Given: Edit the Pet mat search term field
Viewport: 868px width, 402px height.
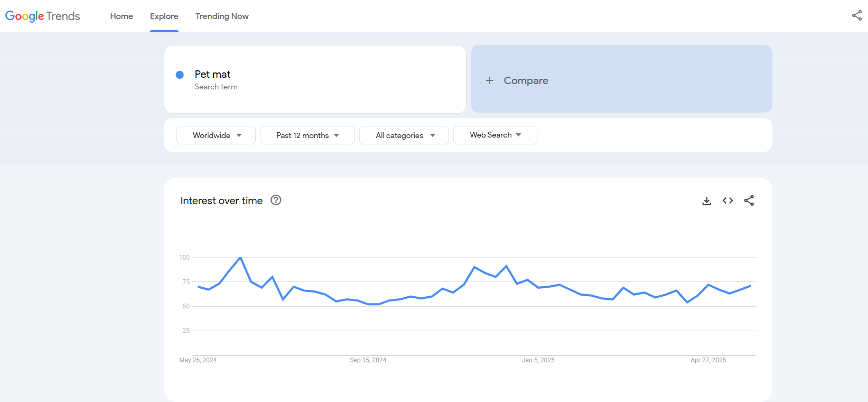Looking at the screenshot, I should 315,79.
